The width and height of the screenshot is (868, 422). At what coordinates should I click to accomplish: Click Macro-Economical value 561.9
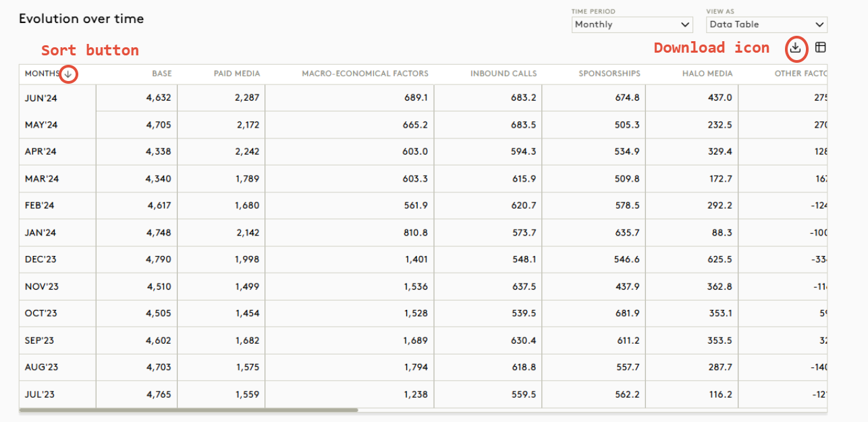point(416,205)
